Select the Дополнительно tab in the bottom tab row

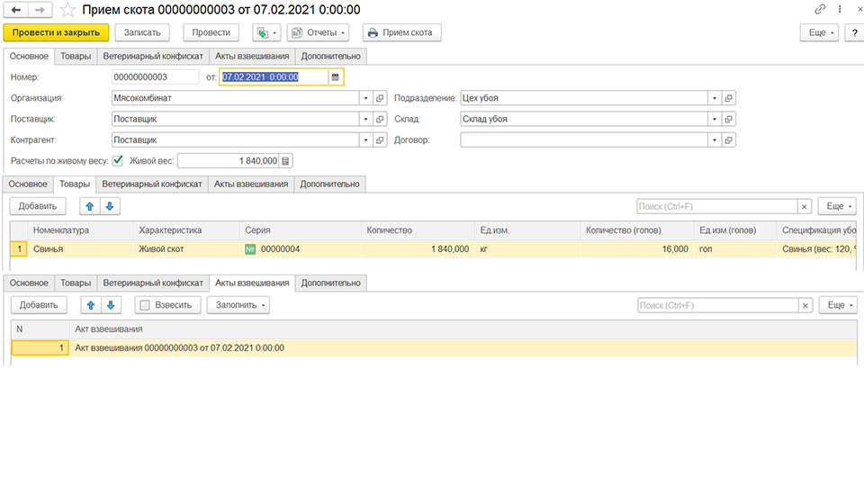pyautogui.click(x=330, y=283)
